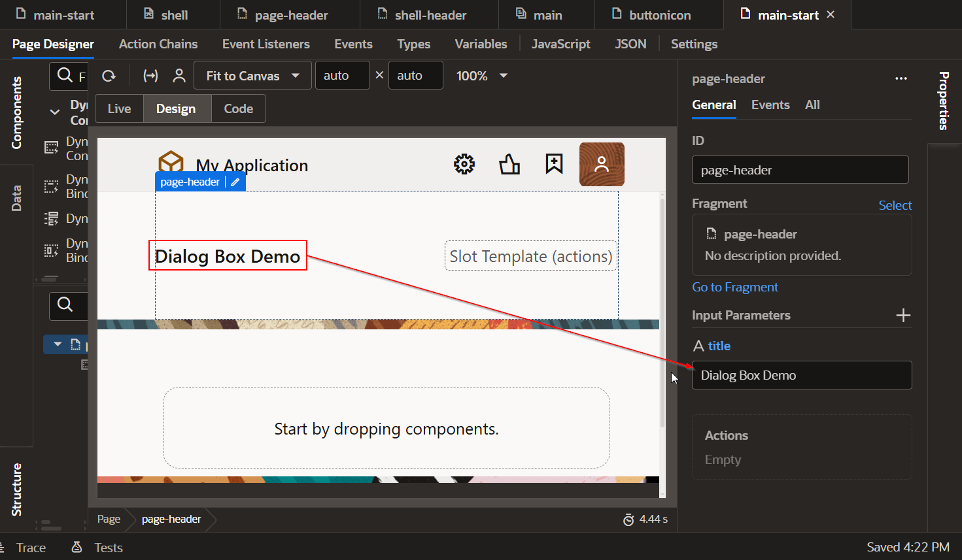This screenshot has width=962, height=560.
Task: Open the JSON tab
Action: click(630, 44)
